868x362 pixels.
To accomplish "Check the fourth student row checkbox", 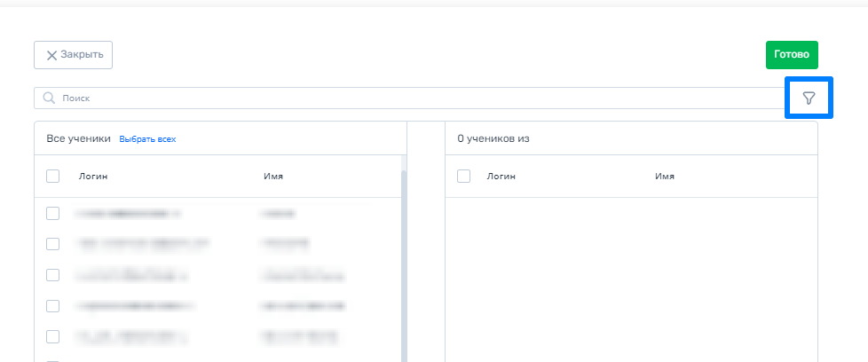I will [52, 305].
